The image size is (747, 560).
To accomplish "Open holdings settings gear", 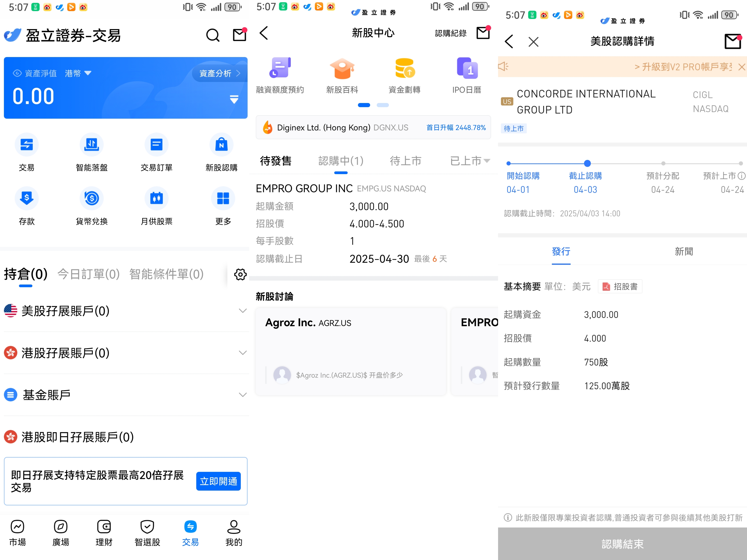I will point(240,274).
